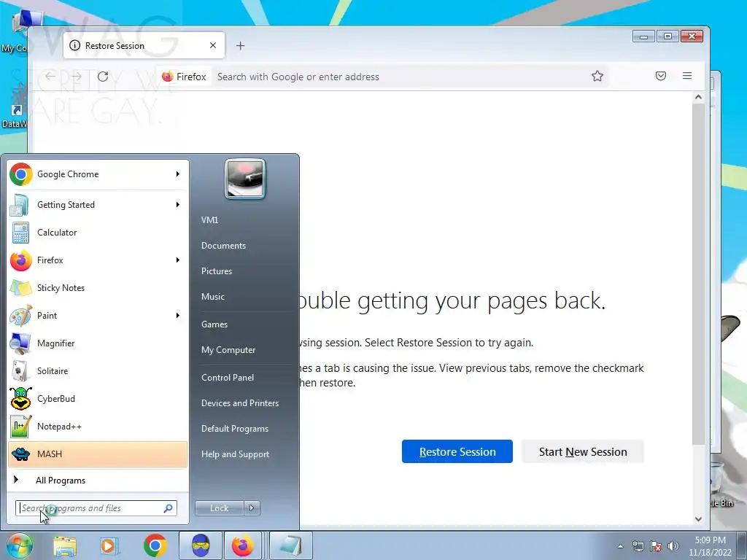Switch to the ninja-icon app in taskbar
747x560 pixels.
[x=201, y=545]
